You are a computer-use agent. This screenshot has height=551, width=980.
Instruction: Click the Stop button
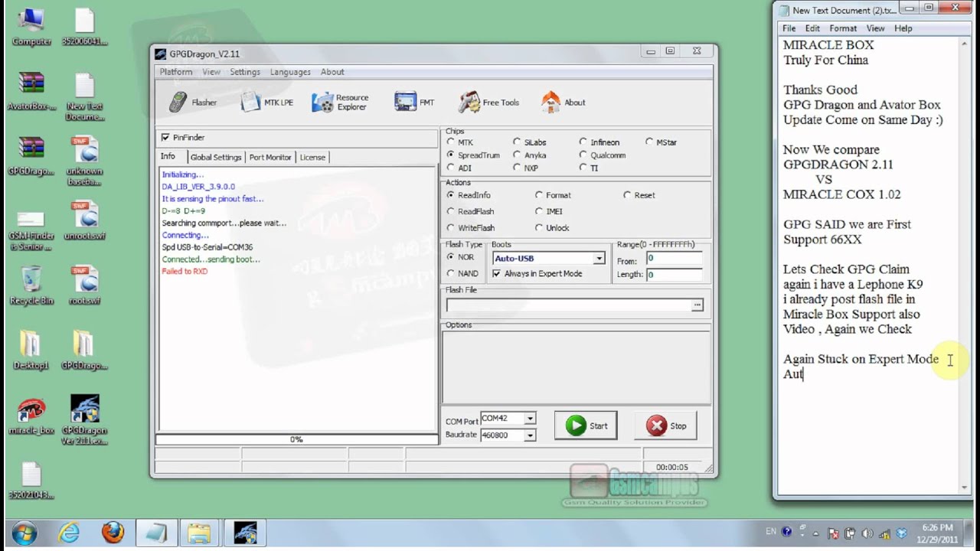666,426
